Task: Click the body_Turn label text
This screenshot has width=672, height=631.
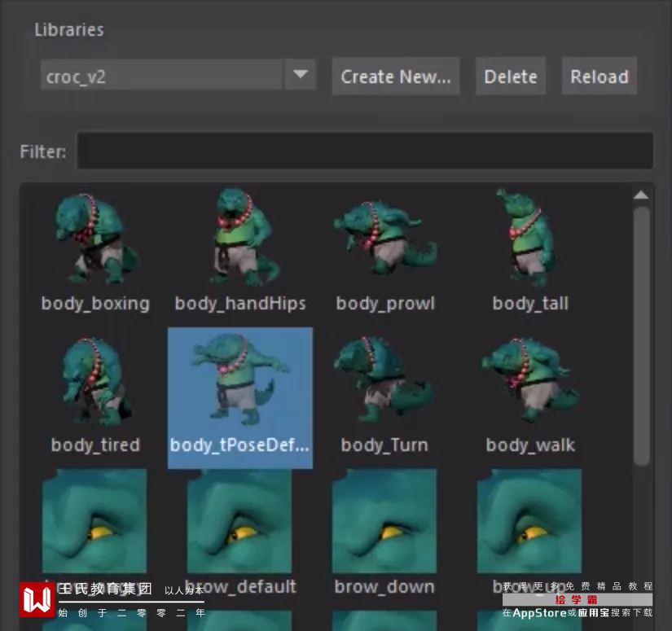Action: 384,445
